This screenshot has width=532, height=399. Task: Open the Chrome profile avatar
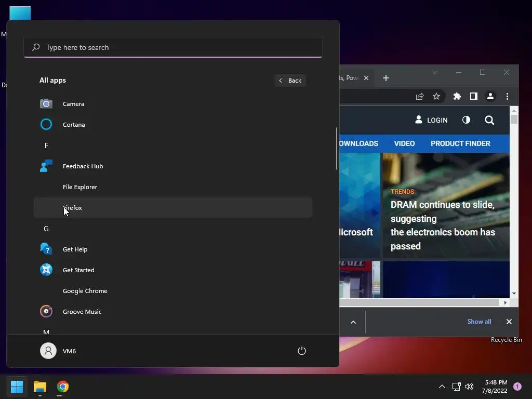pyautogui.click(x=490, y=96)
